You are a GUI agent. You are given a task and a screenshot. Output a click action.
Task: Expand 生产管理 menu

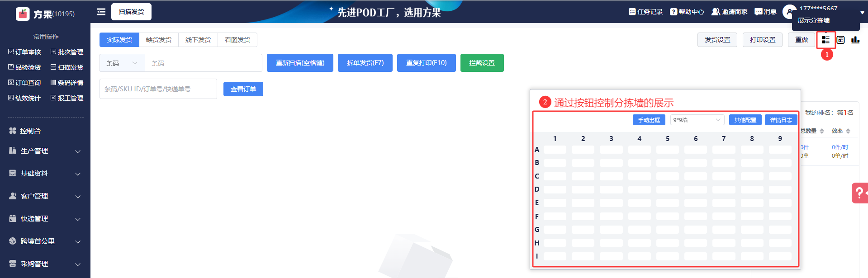(45, 151)
